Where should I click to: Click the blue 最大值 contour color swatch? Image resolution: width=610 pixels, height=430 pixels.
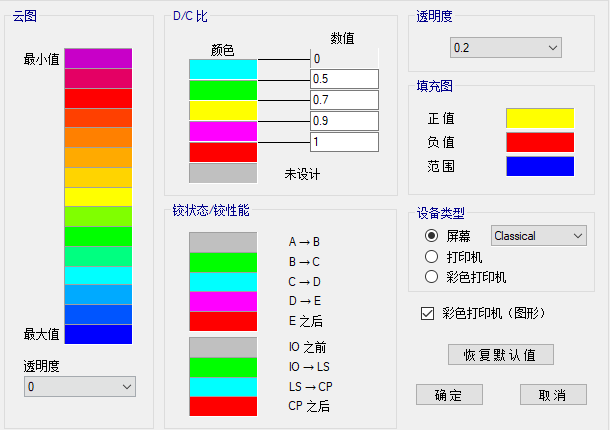click(x=98, y=334)
